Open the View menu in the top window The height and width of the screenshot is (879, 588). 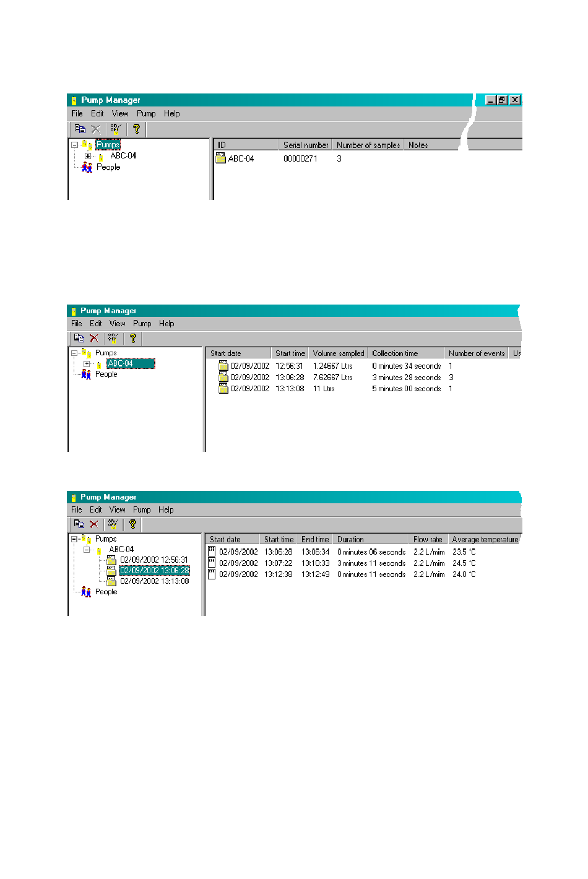pos(120,114)
